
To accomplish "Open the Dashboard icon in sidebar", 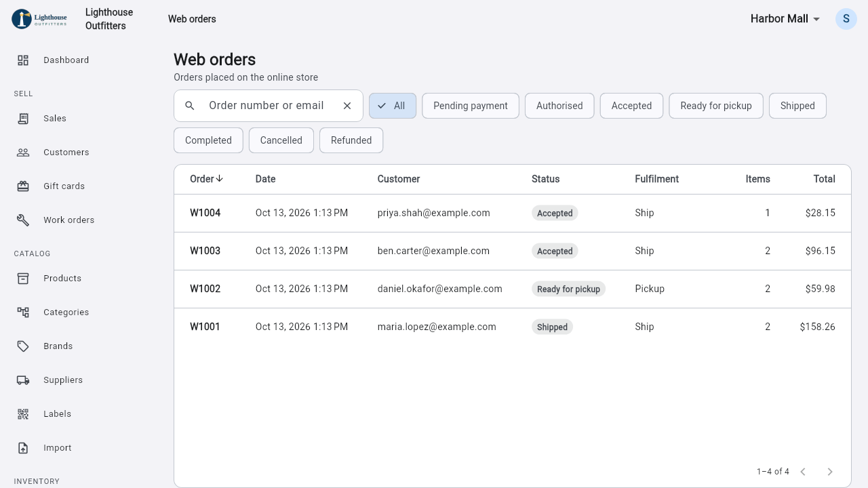I will click(x=23, y=60).
